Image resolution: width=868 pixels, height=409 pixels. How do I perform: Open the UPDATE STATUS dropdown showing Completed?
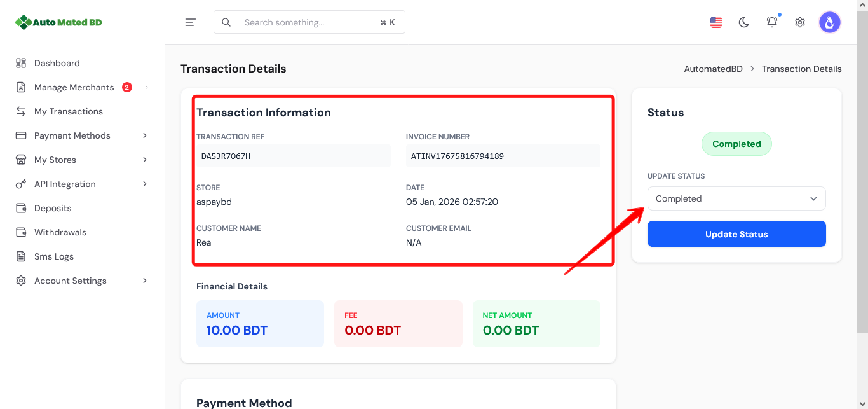(x=736, y=198)
